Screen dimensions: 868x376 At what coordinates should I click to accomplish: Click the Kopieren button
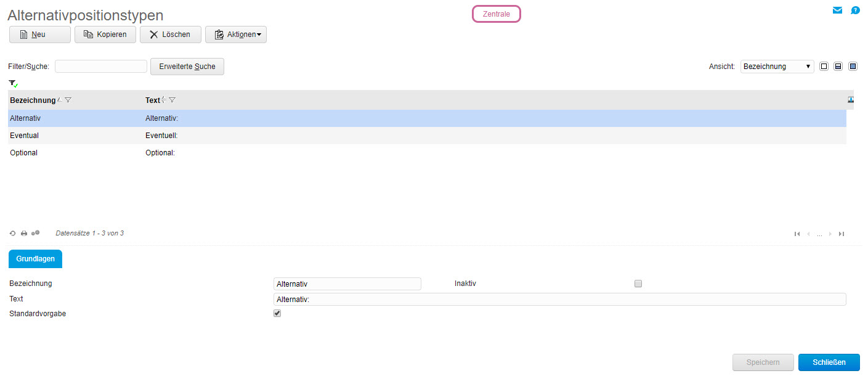[x=105, y=35]
